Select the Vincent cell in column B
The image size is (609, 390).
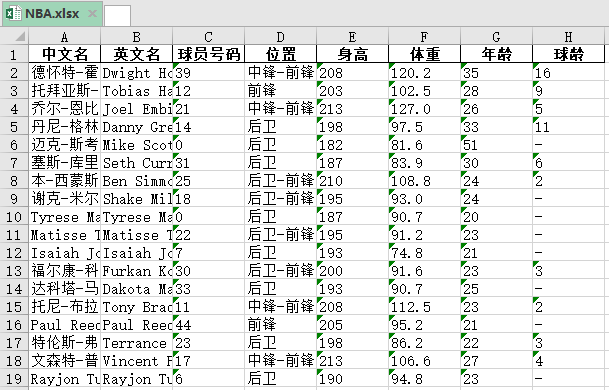click(x=136, y=361)
